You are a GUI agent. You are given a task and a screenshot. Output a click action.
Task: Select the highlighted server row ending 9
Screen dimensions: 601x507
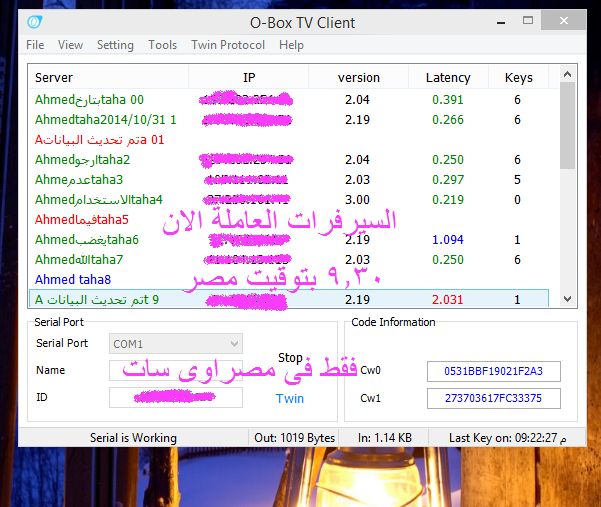click(x=289, y=299)
